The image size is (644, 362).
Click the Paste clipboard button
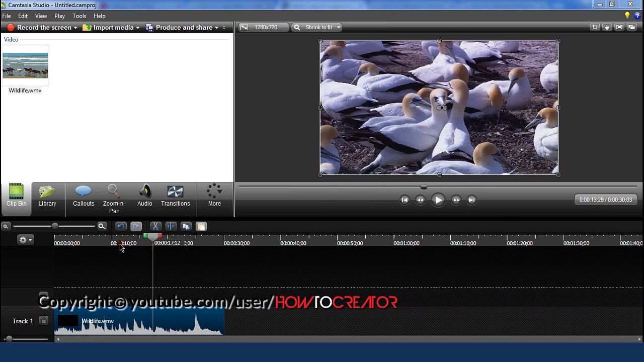[201, 227]
